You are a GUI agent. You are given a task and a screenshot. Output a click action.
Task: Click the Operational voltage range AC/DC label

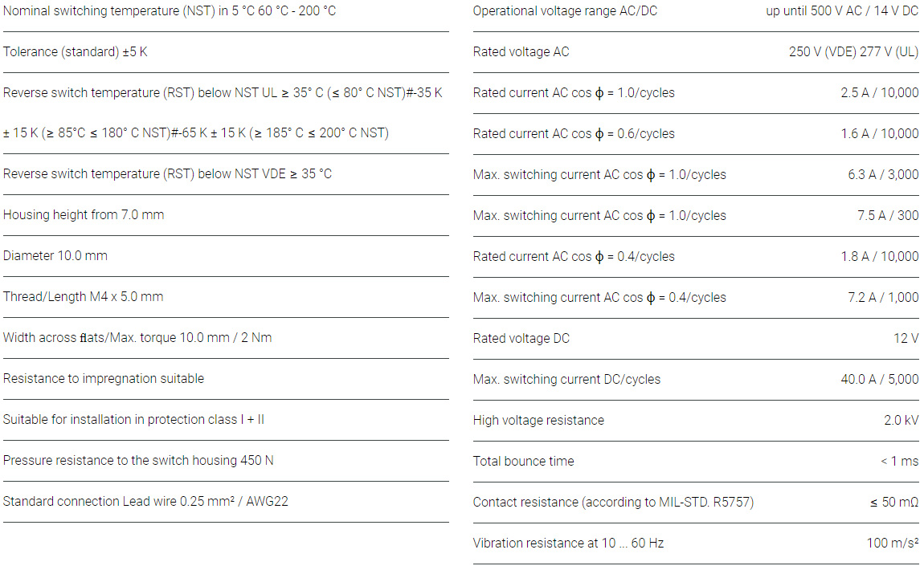[565, 11]
